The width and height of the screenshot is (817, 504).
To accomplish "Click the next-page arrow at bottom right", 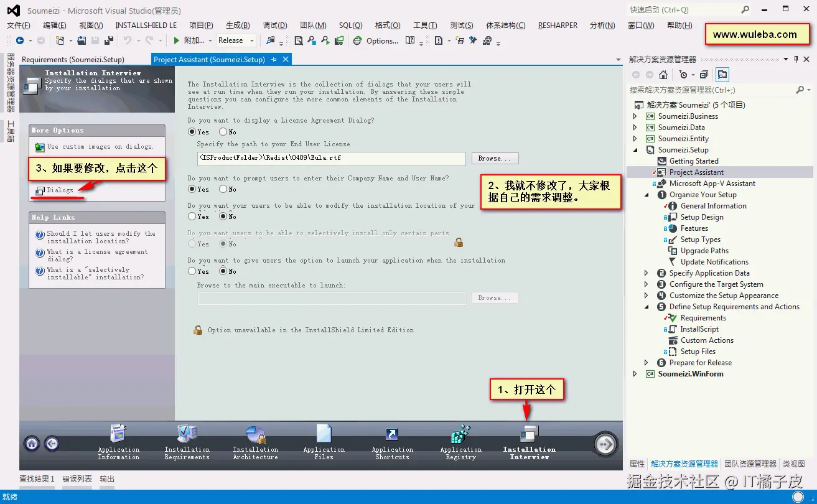I will point(604,444).
